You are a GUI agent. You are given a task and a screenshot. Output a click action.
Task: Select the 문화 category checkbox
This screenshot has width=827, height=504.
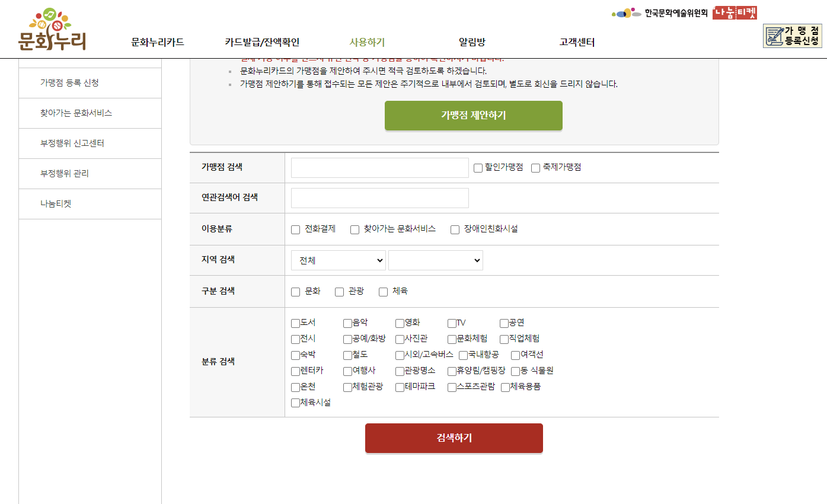296,292
